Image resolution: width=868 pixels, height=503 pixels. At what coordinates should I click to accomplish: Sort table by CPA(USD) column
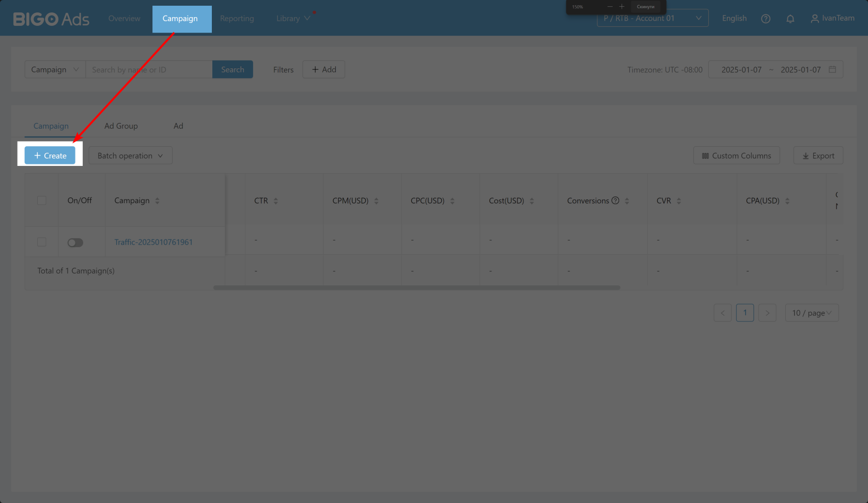click(x=787, y=201)
